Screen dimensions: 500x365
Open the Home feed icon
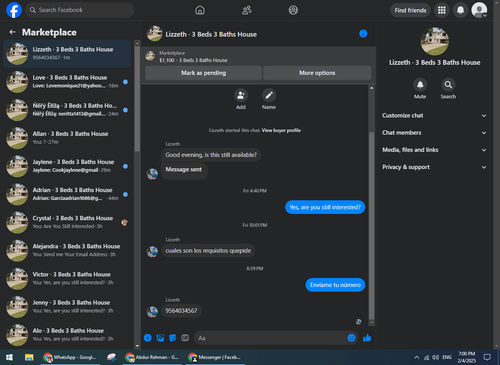(200, 10)
